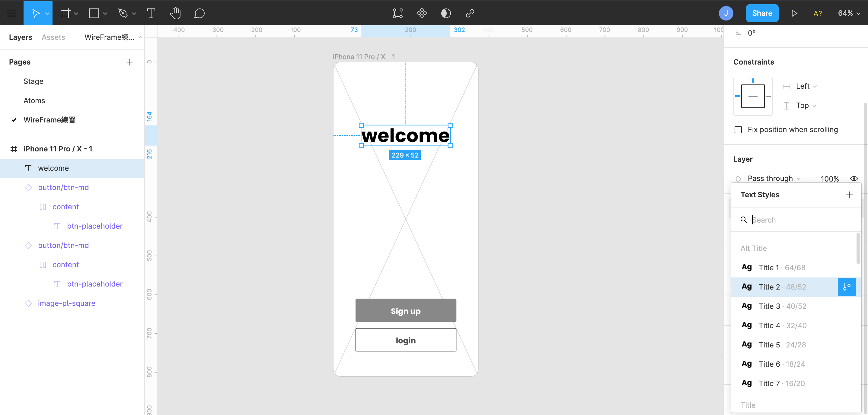Screen dimensions: 868x415
Task: Open the Pass through blend mode dropdown
Action: coord(773,179)
